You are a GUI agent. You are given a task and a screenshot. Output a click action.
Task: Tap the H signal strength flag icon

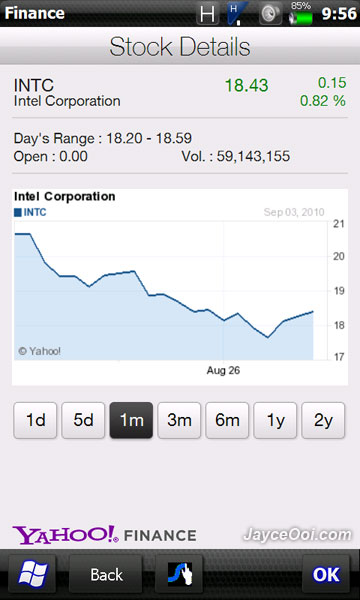[238, 13]
